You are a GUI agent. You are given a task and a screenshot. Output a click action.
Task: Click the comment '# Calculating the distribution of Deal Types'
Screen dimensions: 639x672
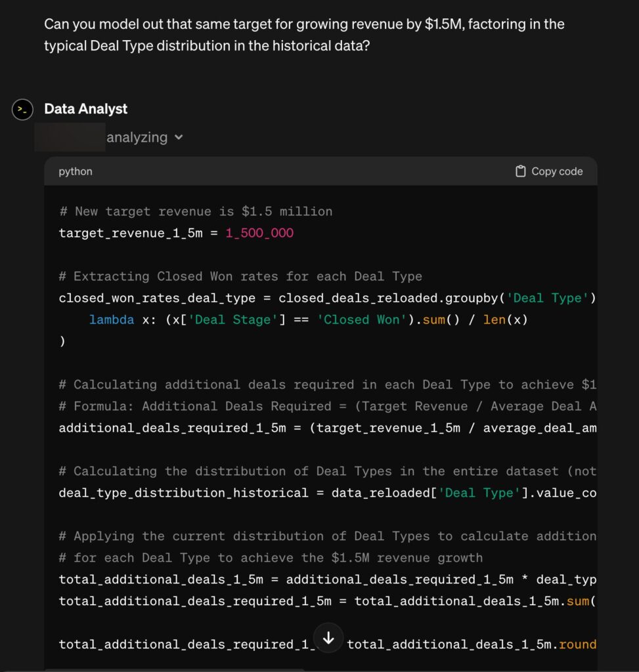pos(328,471)
